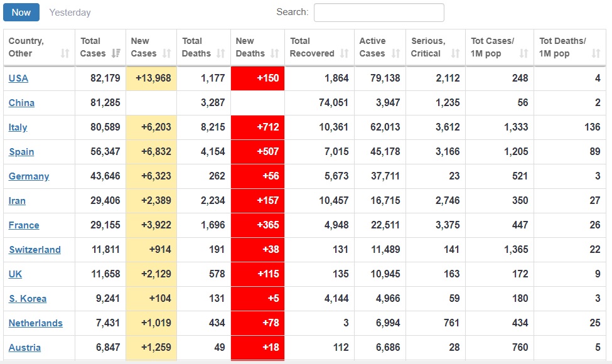Click Total Cases sort arrows icon

116,53
